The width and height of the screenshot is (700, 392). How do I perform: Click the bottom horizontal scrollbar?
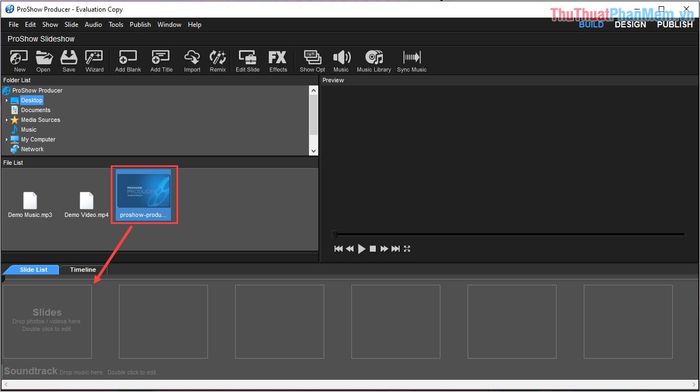click(x=350, y=384)
